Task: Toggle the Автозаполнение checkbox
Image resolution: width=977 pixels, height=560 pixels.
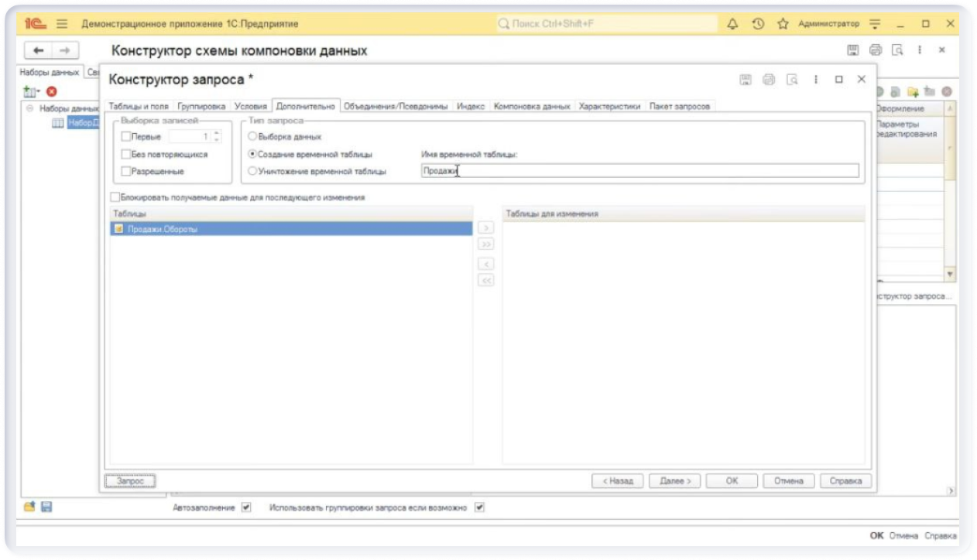Action: (246, 508)
